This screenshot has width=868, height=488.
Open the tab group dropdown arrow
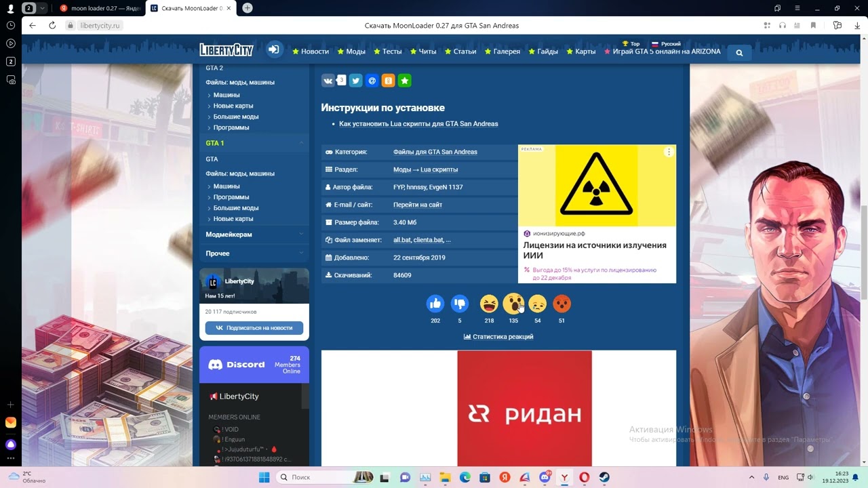[x=43, y=8]
